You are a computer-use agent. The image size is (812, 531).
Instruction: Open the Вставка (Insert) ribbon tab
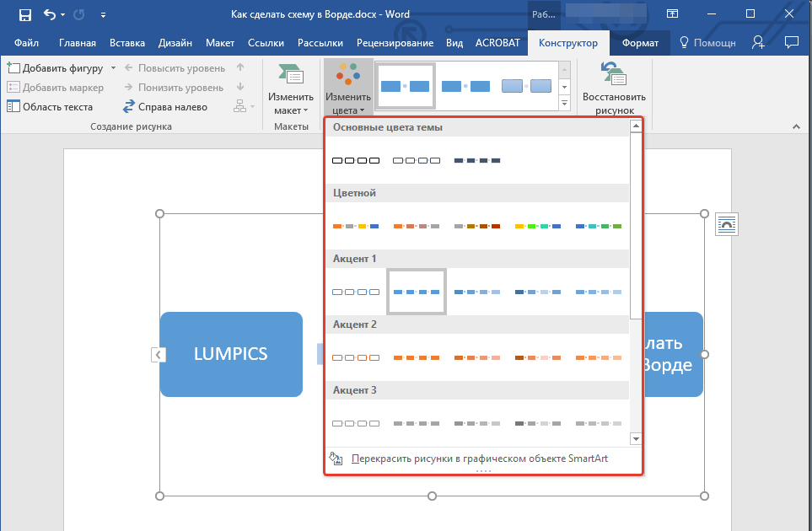pos(127,43)
